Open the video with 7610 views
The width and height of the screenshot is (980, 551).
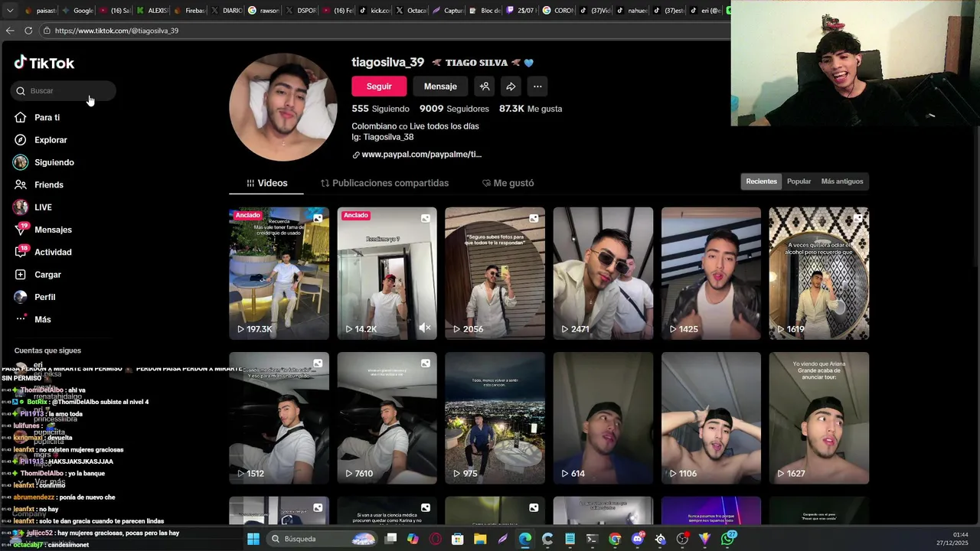(387, 418)
